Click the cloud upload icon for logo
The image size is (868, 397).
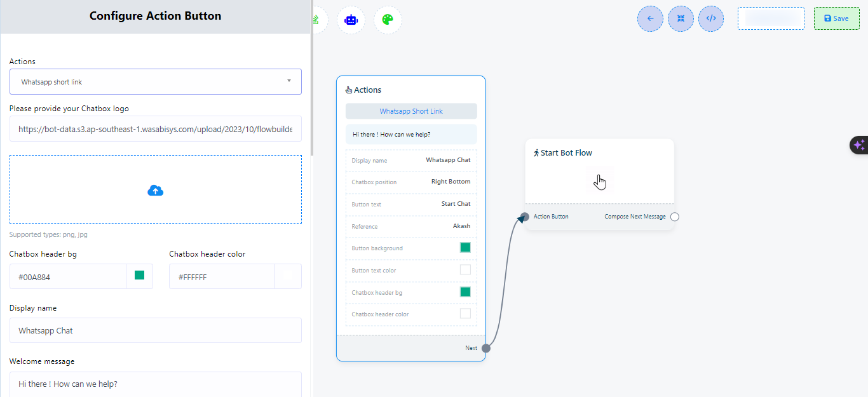[x=156, y=190]
